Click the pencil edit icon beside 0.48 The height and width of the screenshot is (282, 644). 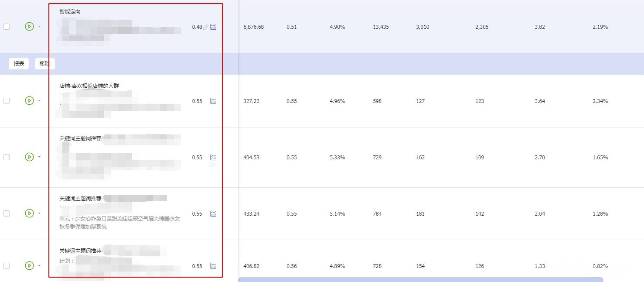(206, 27)
